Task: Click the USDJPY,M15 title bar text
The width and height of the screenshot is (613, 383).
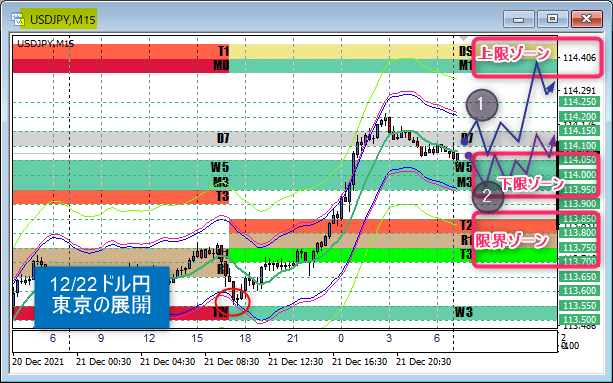Action: (x=63, y=20)
